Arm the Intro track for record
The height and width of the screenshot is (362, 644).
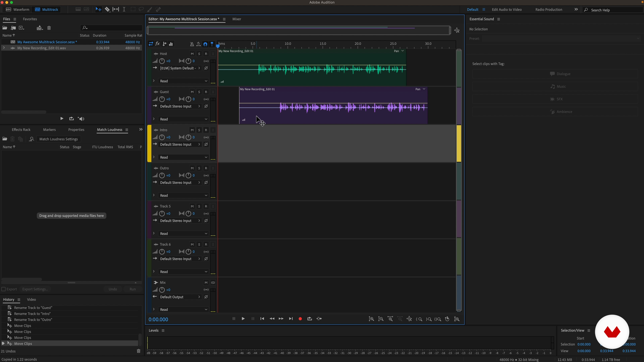tap(206, 130)
